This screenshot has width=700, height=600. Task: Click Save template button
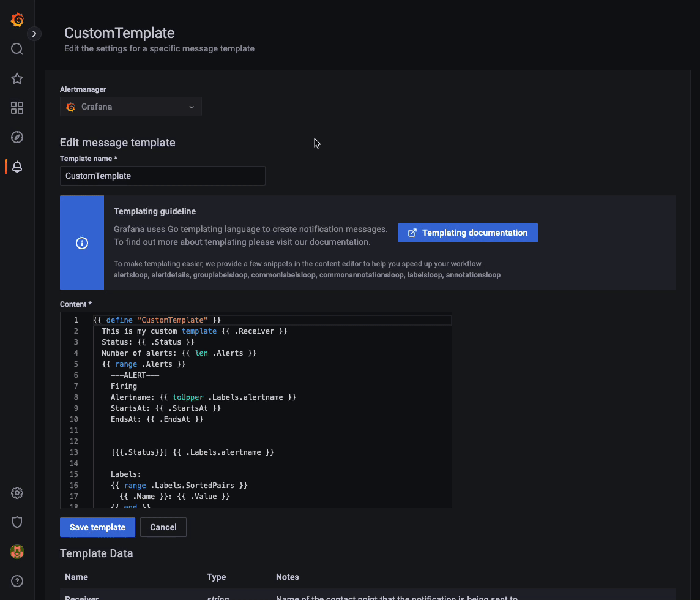[97, 527]
